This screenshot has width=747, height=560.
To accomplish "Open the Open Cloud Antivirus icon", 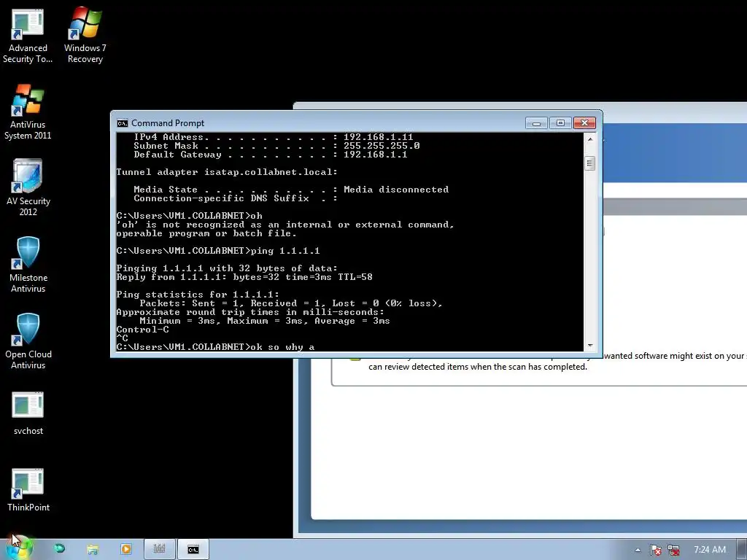I will click(28, 341).
